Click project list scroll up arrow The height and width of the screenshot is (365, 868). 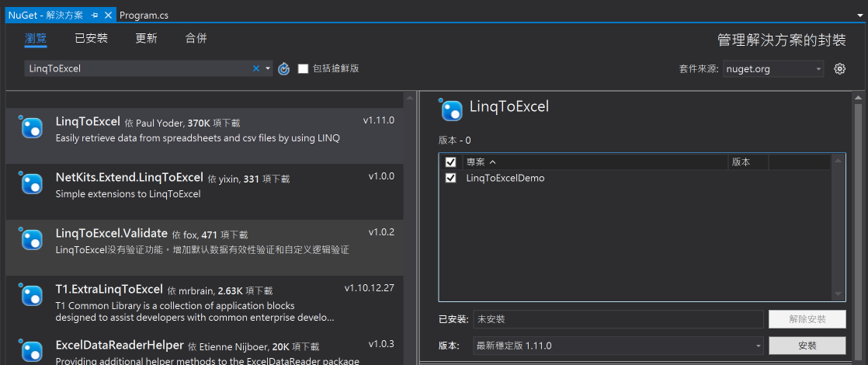[838, 162]
